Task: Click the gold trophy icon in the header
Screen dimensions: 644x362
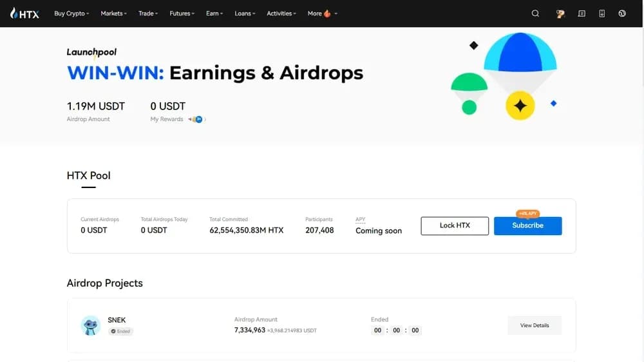Action: point(560,14)
